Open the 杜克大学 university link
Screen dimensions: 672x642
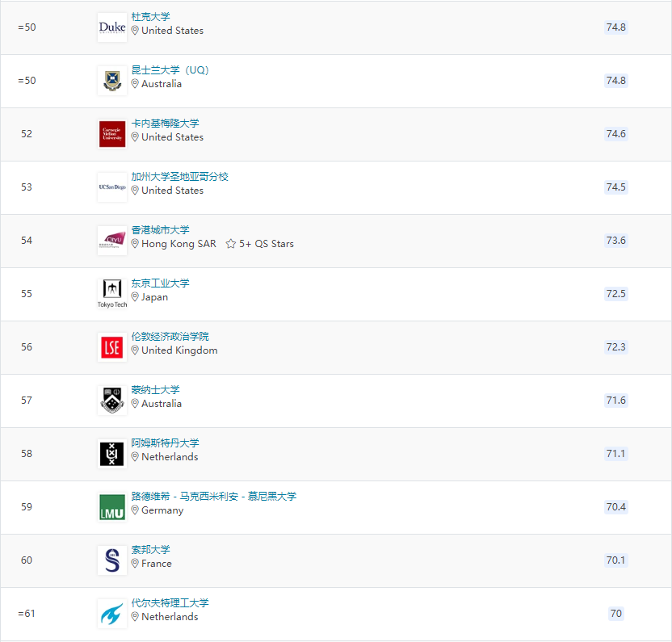point(151,17)
